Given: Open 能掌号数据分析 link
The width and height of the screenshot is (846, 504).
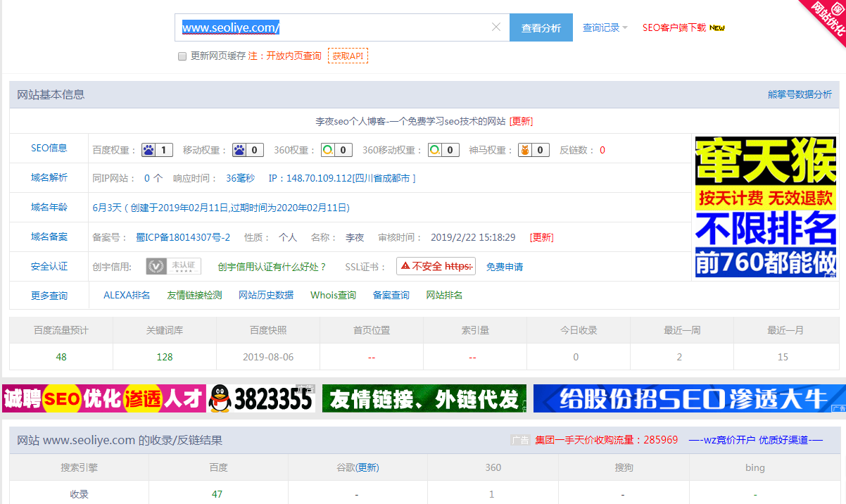Looking at the screenshot, I should (800, 94).
